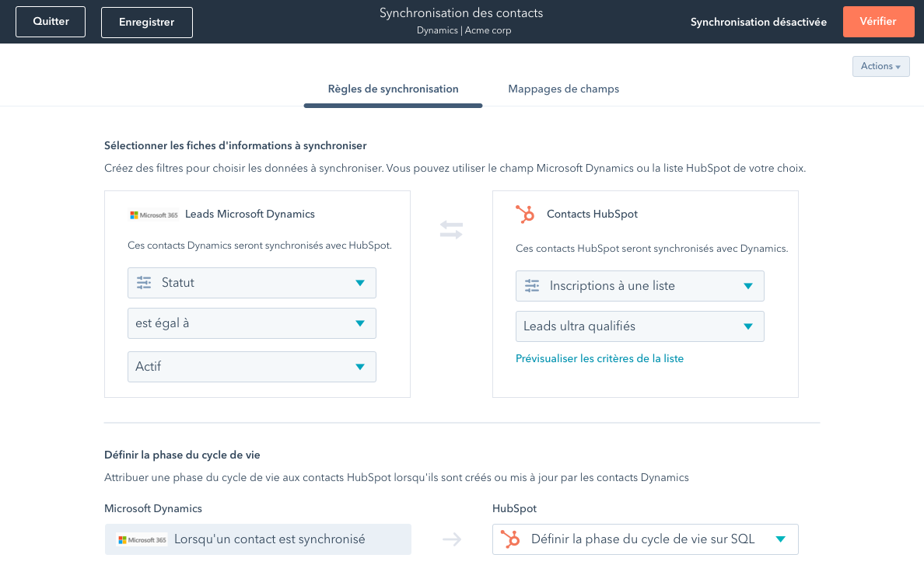Viewport: 924px width, 572px height.
Task: Click the Microsoft 365 logo in the synced contact field
Action: point(142,539)
